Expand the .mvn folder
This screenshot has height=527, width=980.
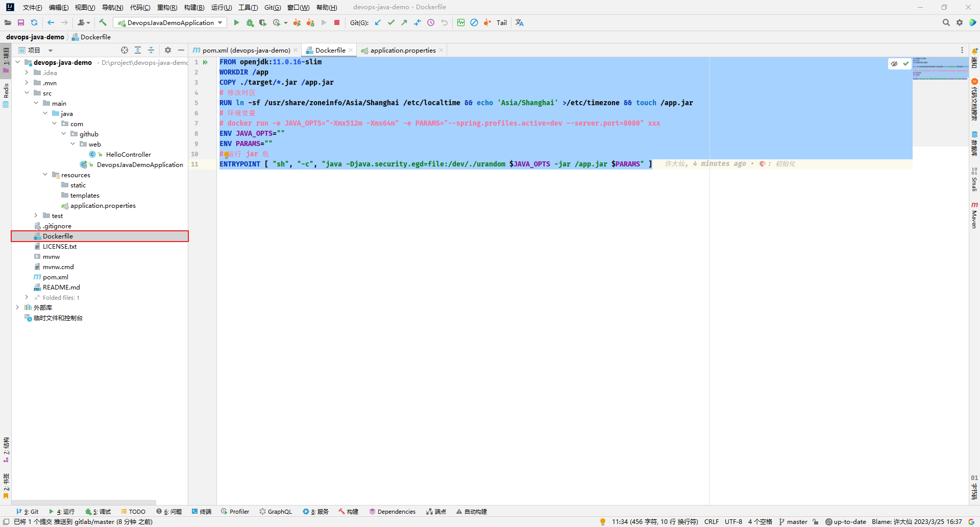[27, 83]
